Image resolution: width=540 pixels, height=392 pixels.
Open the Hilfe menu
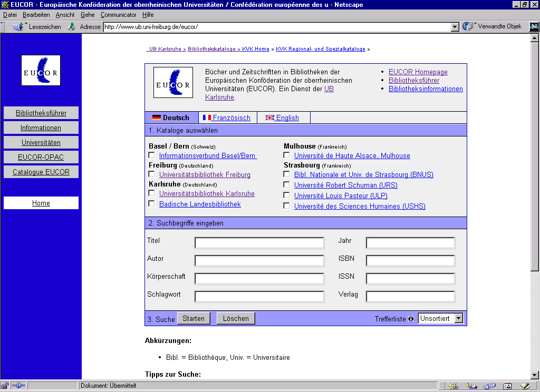(148, 15)
